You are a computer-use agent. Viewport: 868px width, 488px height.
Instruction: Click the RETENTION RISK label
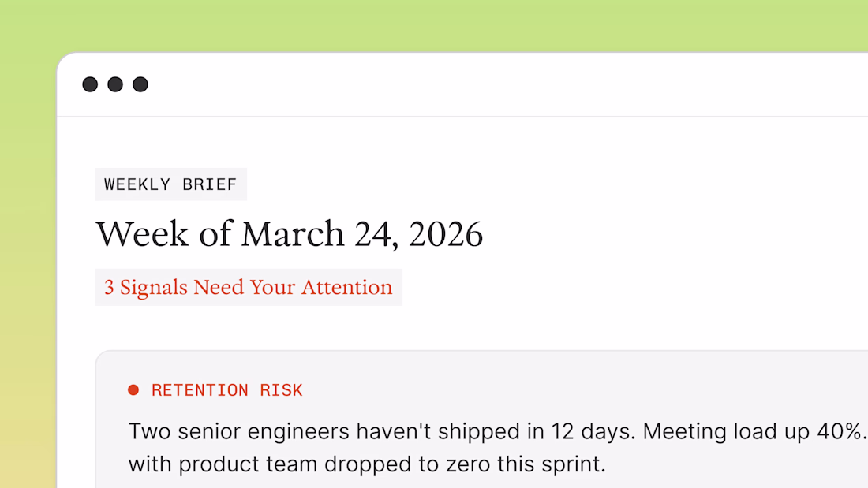tap(226, 390)
